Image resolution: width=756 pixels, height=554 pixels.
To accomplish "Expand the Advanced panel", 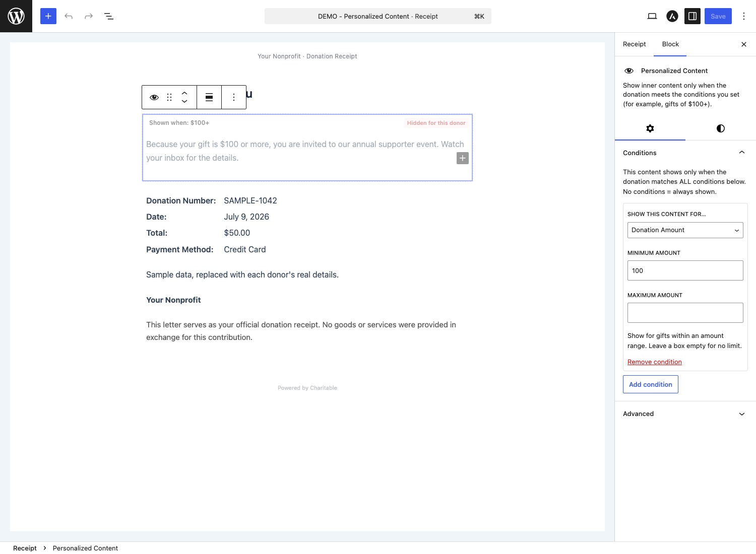I will [685, 414].
